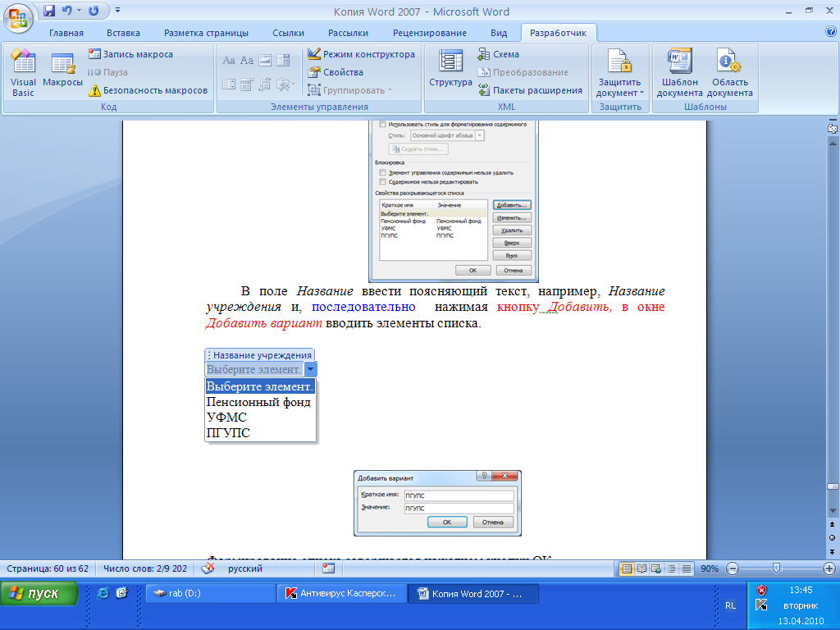Open the Вид tab
The height and width of the screenshot is (630, 840).
point(499,33)
